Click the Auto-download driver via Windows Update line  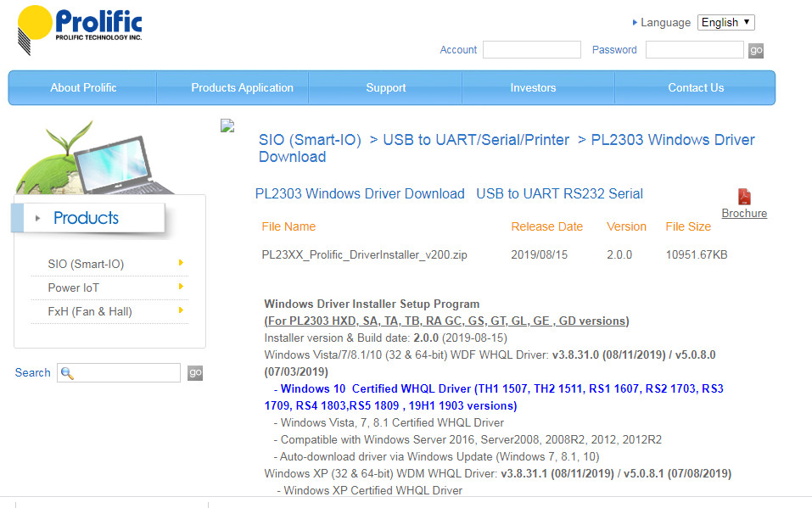tap(437, 457)
